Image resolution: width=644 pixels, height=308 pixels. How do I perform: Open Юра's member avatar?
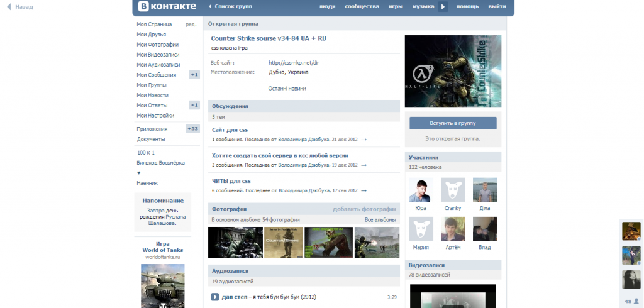click(421, 189)
